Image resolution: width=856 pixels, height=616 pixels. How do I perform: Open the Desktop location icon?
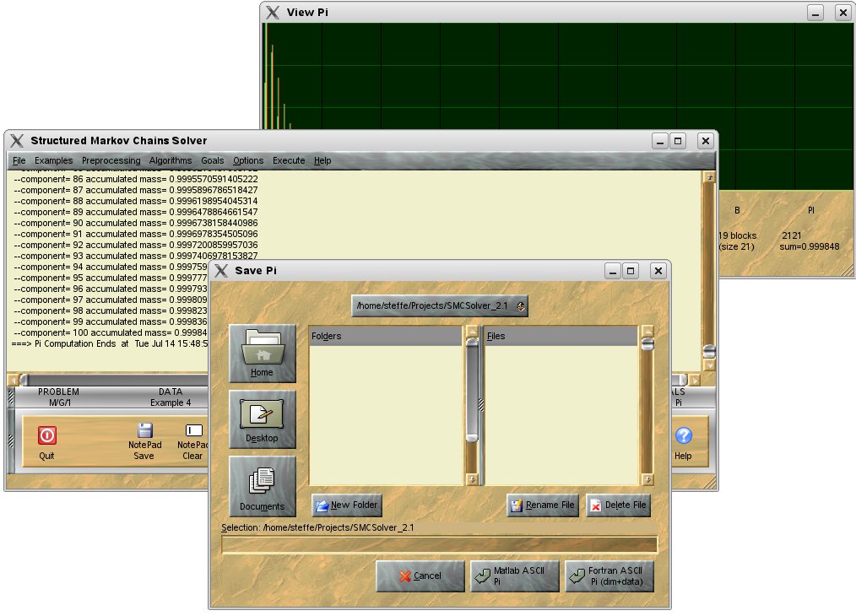pyautogui.click(x=262, y=417)
